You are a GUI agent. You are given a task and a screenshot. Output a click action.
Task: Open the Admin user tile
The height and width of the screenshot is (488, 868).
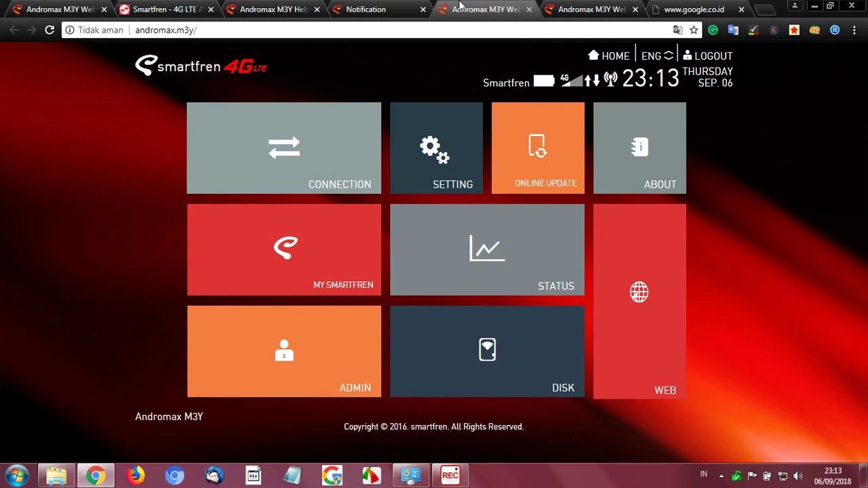click(x=283, y=351)
